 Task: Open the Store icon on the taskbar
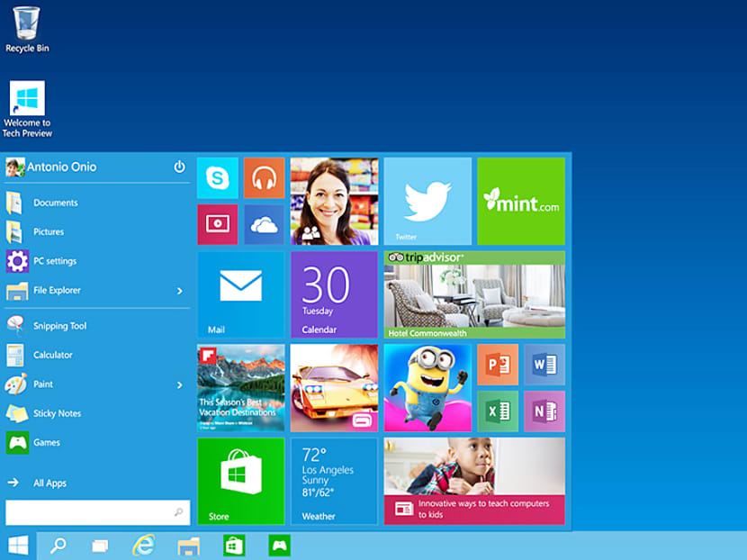(234, 546)
